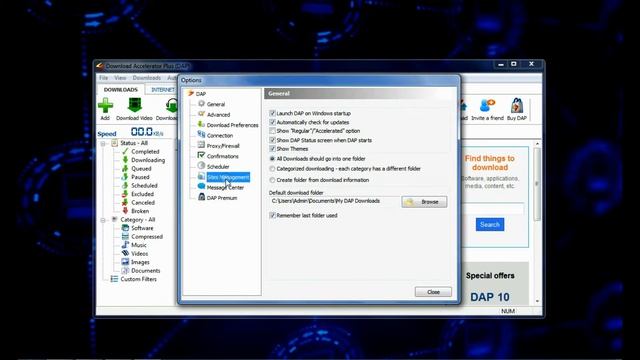Click the Images category icon
Viewport: 640px width, 360px height.
pyautogui.click(x=125, y=262)
